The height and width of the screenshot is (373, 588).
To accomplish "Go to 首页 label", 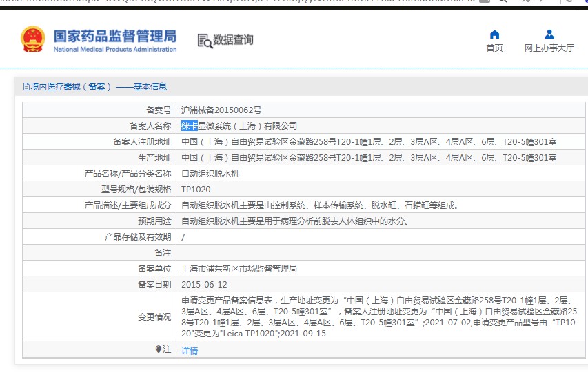I will (x=494, y=48).
